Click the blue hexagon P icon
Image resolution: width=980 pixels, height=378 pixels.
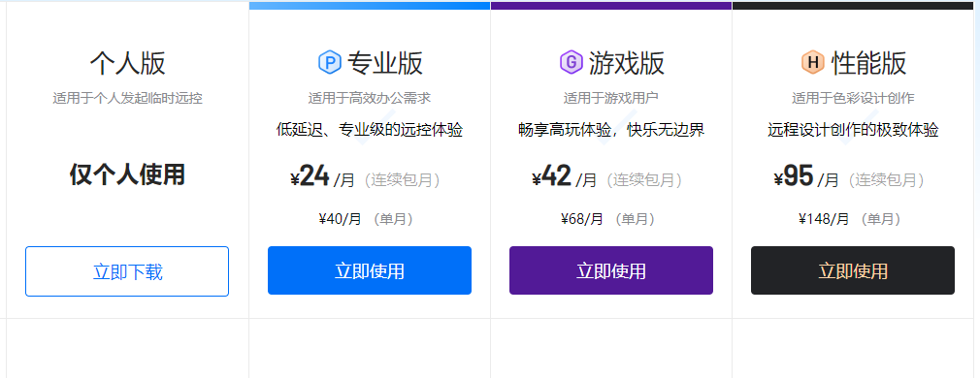(x=329, y=62)
